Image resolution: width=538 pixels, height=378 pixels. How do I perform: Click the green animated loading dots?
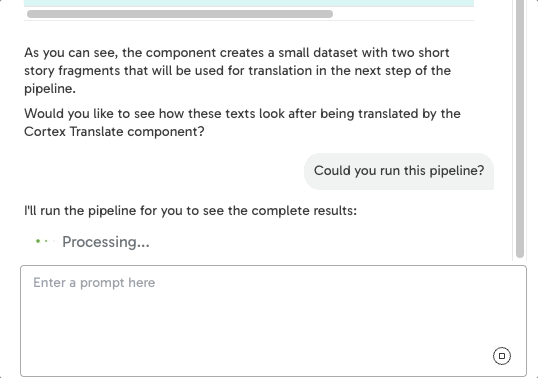(45, 241)
